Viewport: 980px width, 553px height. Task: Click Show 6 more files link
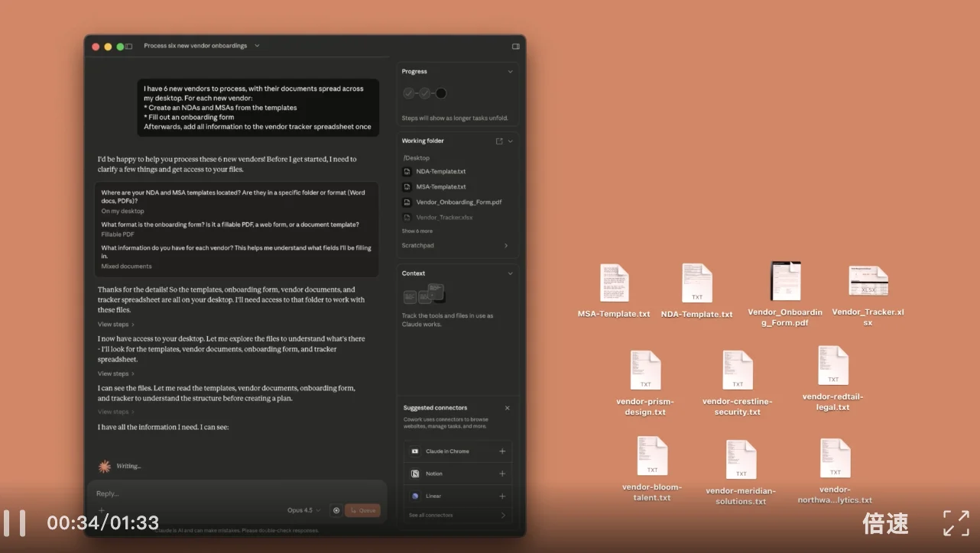point(417,231)
